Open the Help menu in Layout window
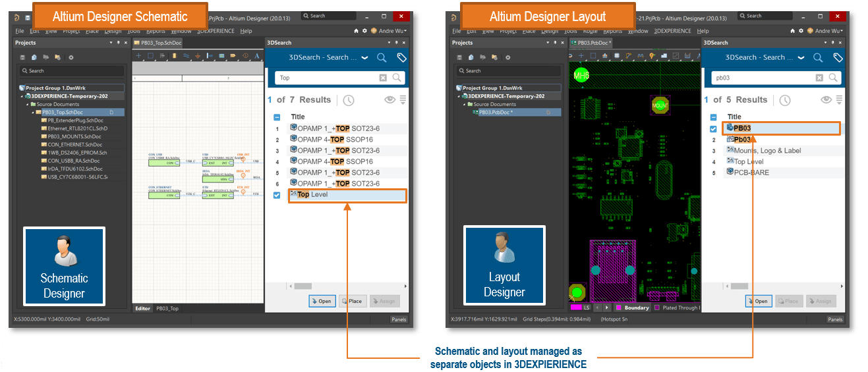The width and height of the screenshot is (868, 372). point(703,31)
